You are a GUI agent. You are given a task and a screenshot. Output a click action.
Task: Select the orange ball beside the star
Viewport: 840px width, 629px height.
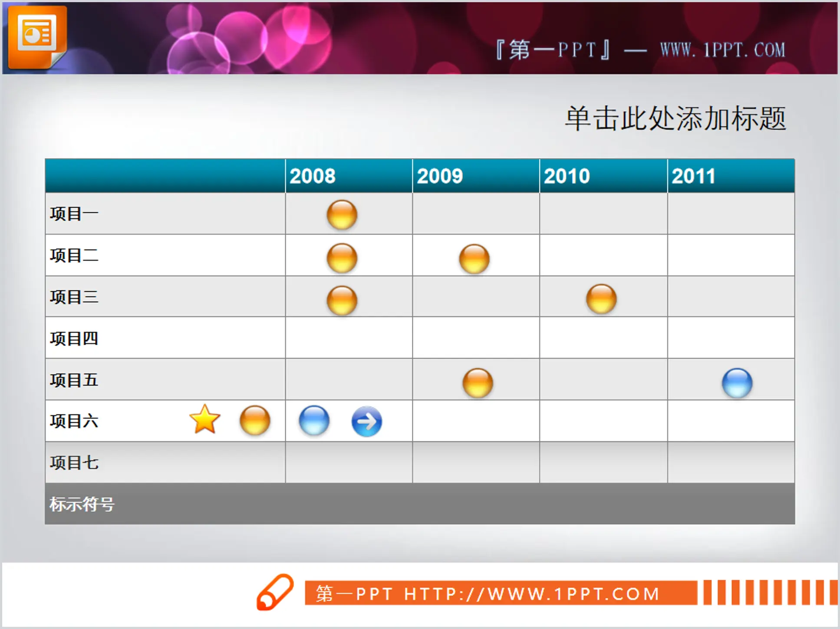click(x=255, y=420)
